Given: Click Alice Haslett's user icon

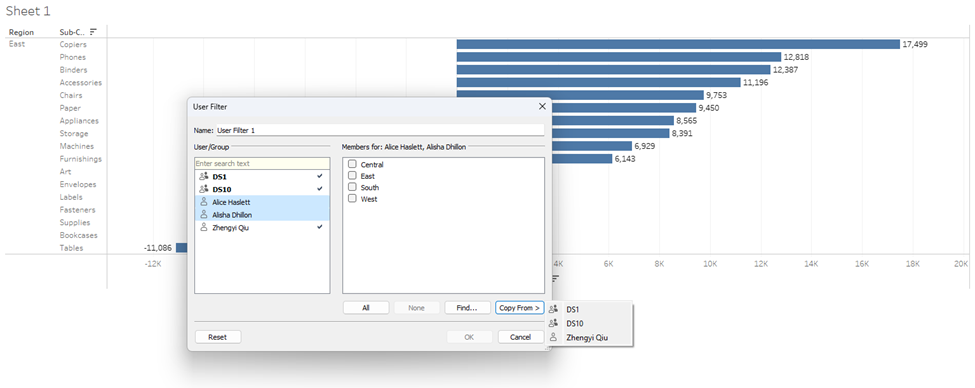Looking at the screenshot, I should click(x=203, y=202).
